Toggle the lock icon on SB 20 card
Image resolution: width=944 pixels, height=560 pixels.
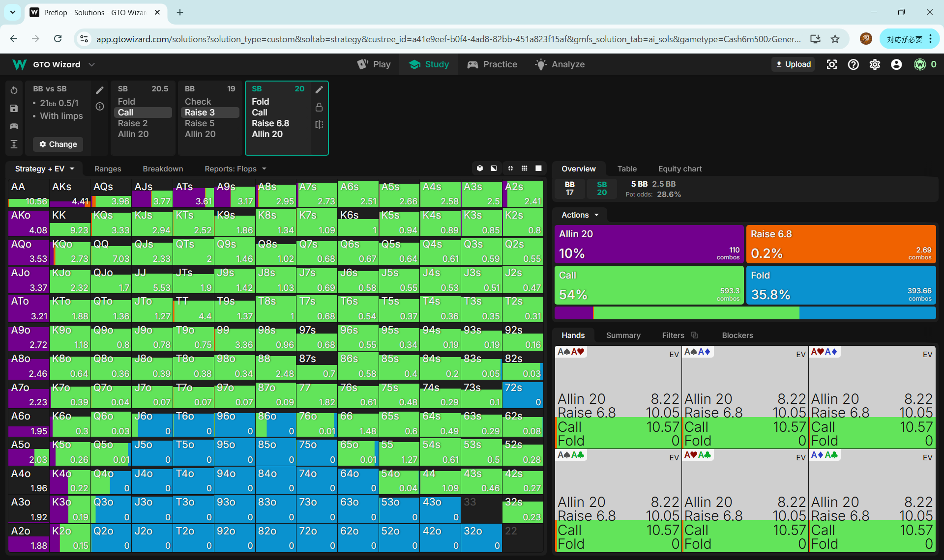pos(319,107)
